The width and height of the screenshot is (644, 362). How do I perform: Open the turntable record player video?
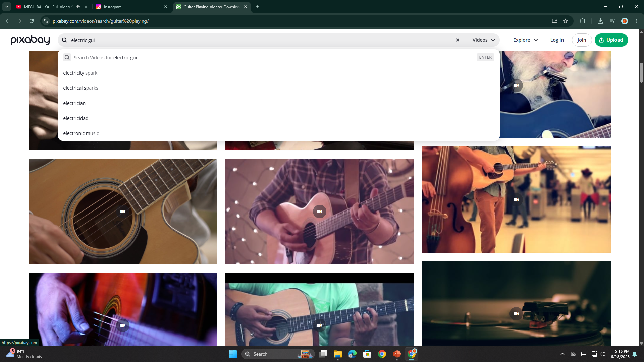pyautogui.click(x=516, y=303)
